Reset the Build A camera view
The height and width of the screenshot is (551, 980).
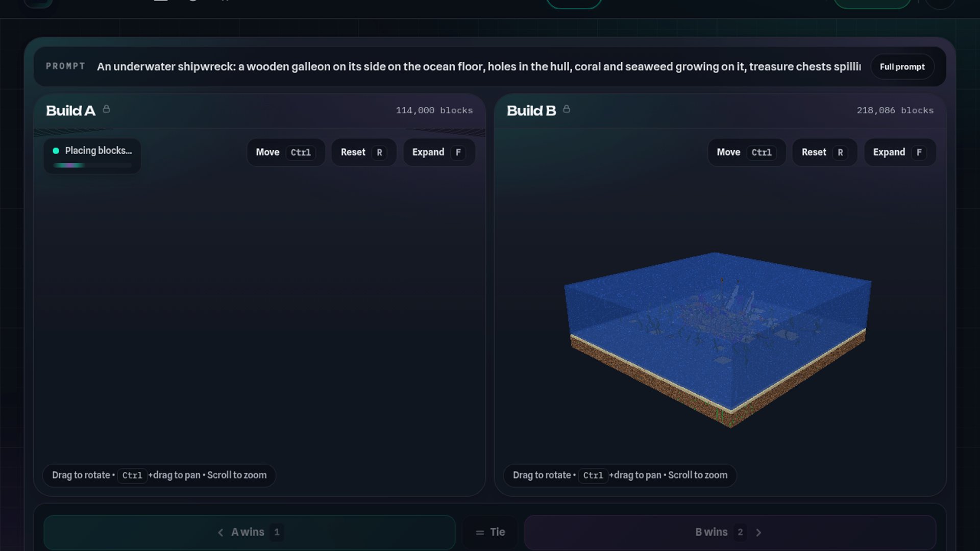pyautogui.click(x=364, y=152)
